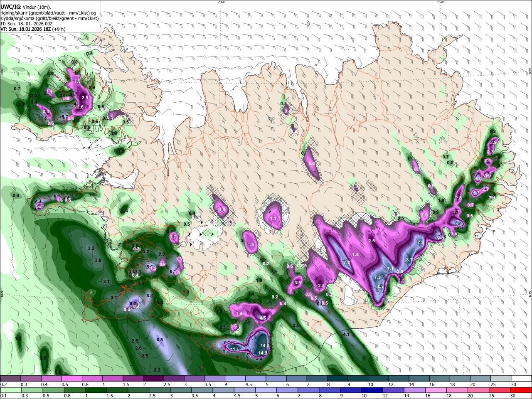Click the '3.1' value on the map
Screen dimensions: 532x399
[x=114, y=298]
